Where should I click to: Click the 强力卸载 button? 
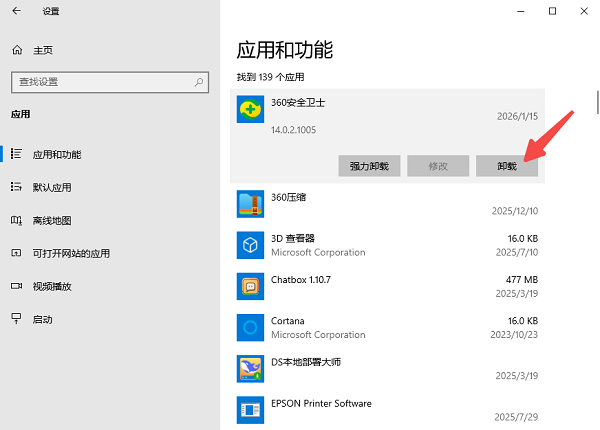tap(369, 166)
